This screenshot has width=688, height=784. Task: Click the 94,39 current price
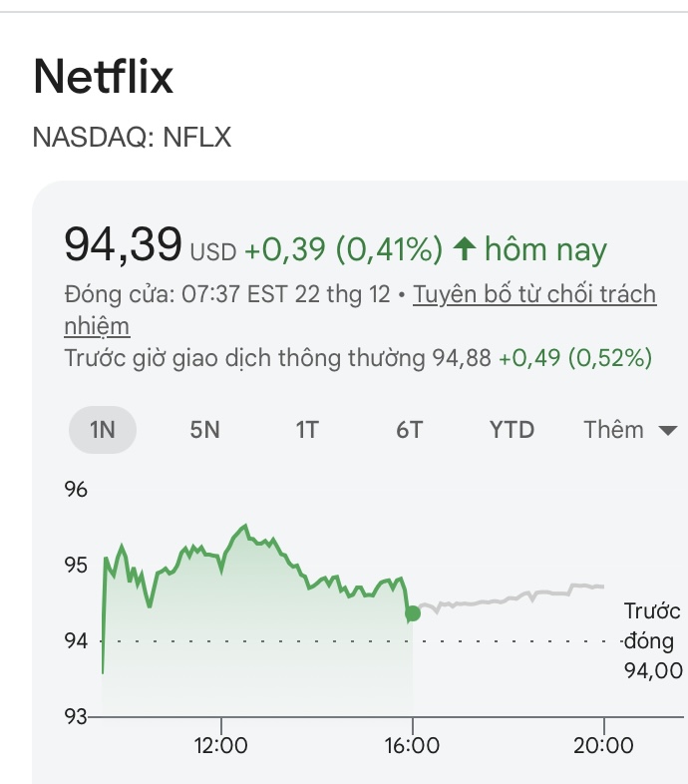(123, 244)
